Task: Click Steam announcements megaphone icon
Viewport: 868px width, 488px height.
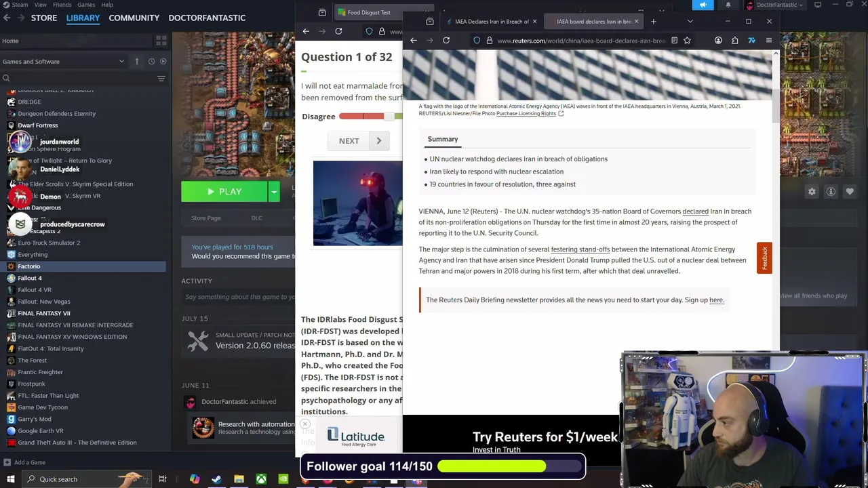Action: click(x=703, y=5)
